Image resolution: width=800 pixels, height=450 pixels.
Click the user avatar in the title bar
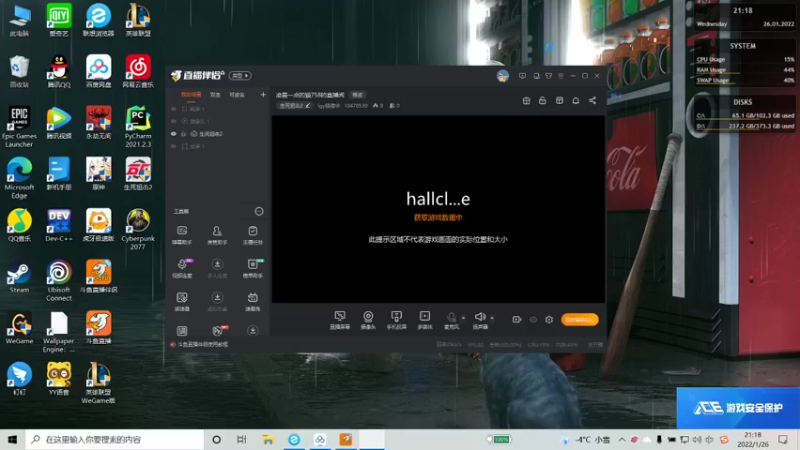[x=503, y=76]
